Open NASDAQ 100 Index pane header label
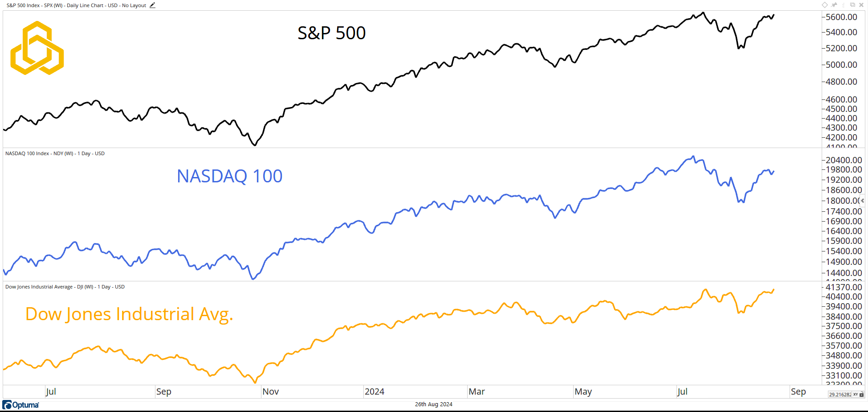868x412 pixels. (55, 153)
